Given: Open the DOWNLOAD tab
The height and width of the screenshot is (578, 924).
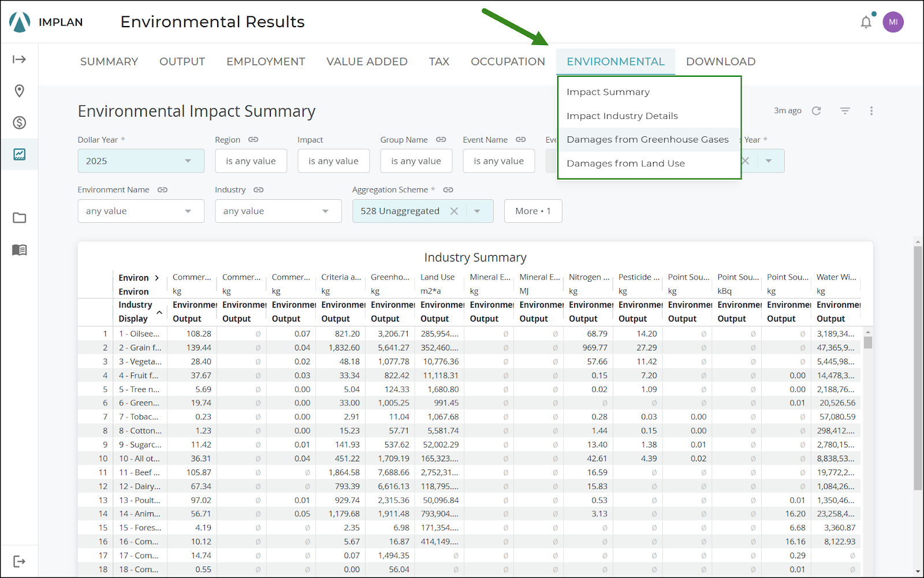Looking at the screenshot, I should click(x=721, y=62).
